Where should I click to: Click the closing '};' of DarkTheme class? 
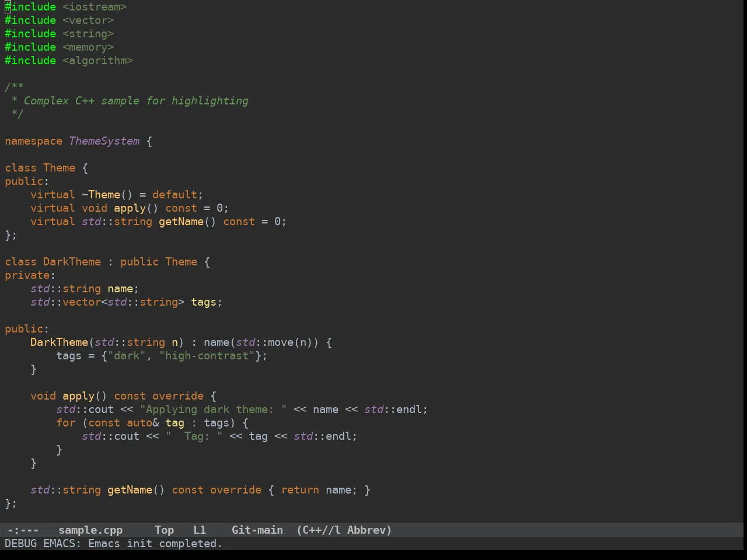click(11, 503)
